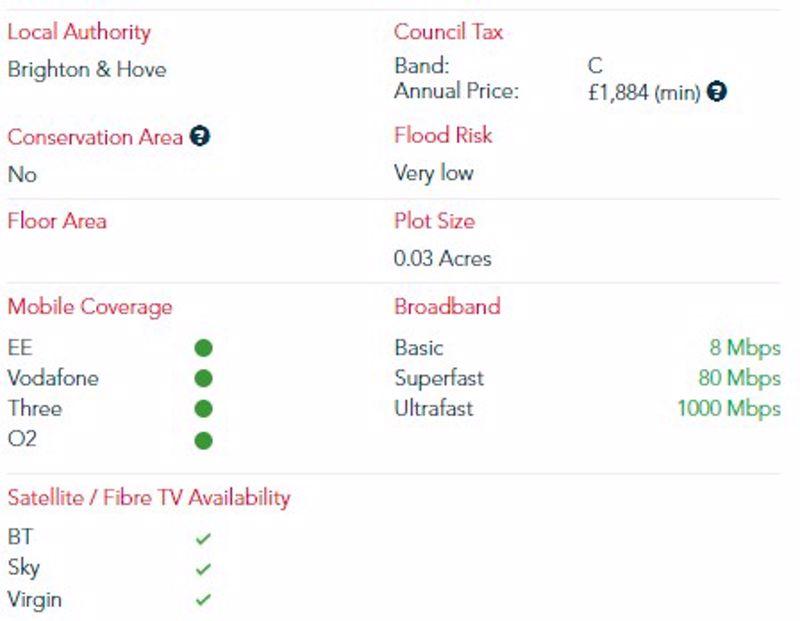Click the Mobile Coverage heading

[x=90, y=307]
